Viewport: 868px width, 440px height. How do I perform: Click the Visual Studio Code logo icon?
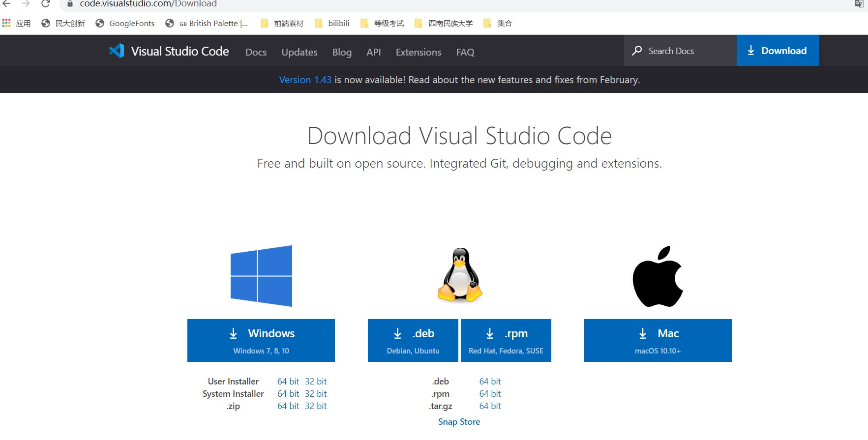pyautogui.click(x=117, y=51)
